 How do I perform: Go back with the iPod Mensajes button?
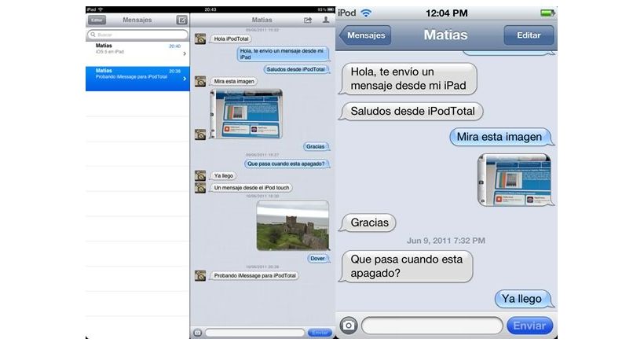click(x=365, y=35)
